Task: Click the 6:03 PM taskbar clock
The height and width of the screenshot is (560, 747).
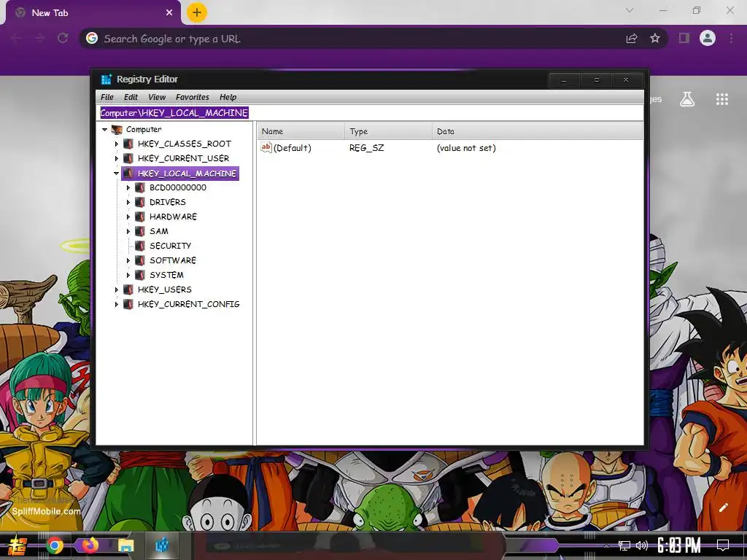Action: tap(679, 545)
